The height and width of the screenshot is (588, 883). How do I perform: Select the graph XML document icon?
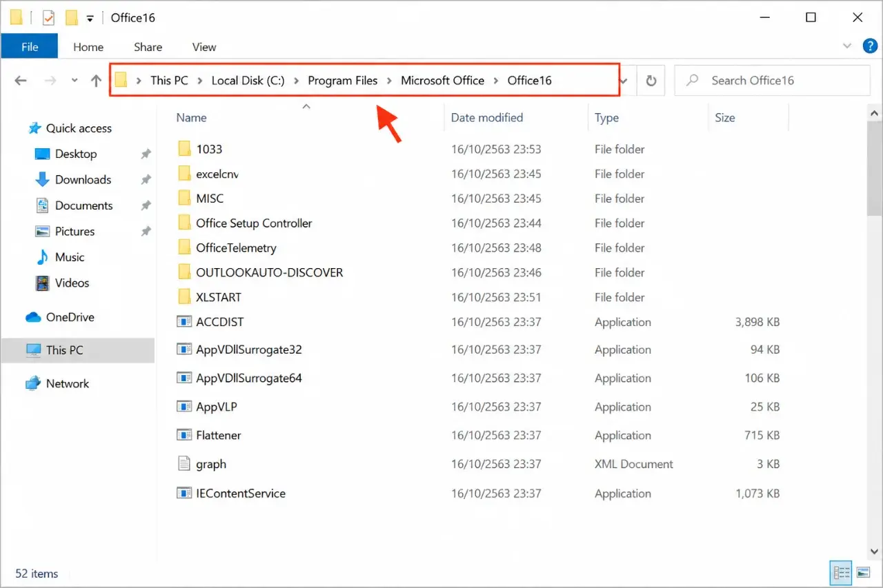(x=183, y=464)
